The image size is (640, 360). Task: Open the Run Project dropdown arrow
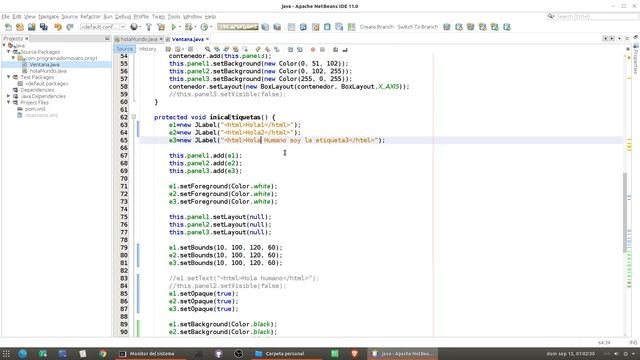[180, 27]
